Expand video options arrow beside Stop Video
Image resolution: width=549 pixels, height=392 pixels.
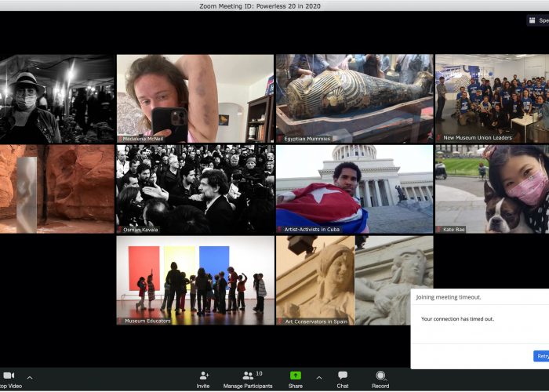(30, 376)
